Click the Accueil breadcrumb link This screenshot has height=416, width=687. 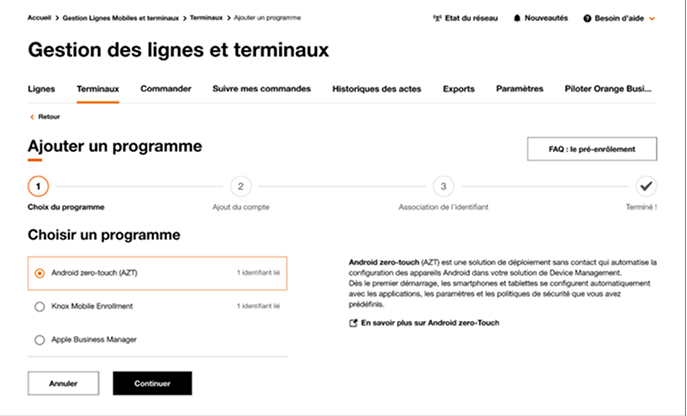click(40, 18)
